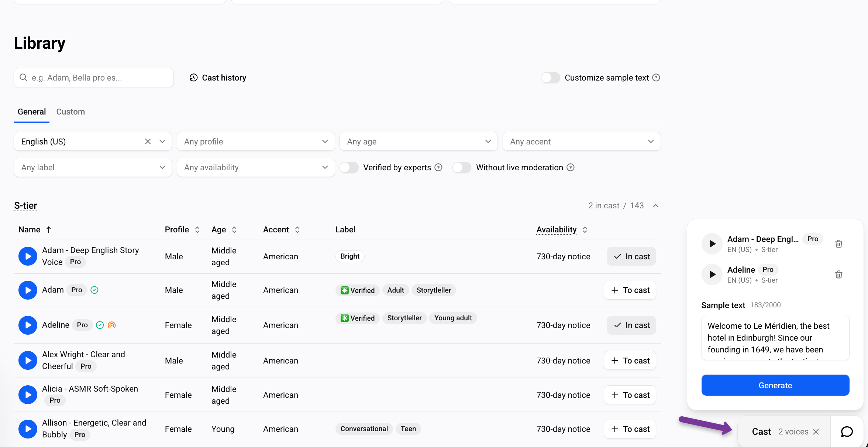Play Alicia - ASMR Soft-Spoken sample
The image size is (868, 447).
[28, 395]
